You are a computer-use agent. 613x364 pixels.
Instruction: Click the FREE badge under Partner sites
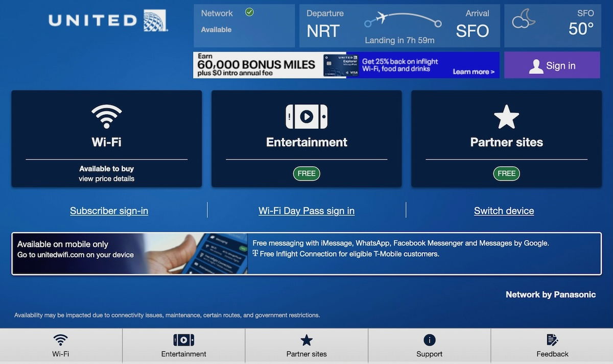point(506,174)
